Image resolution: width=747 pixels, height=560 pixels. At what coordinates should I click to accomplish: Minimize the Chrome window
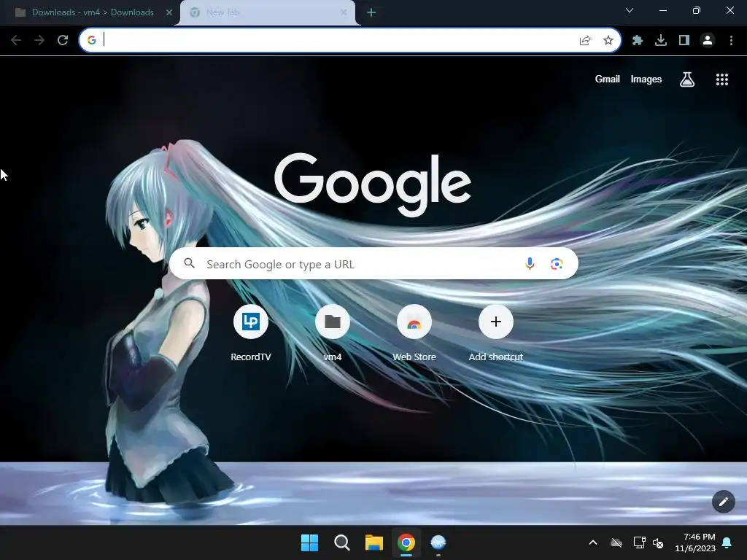[662, 10]
